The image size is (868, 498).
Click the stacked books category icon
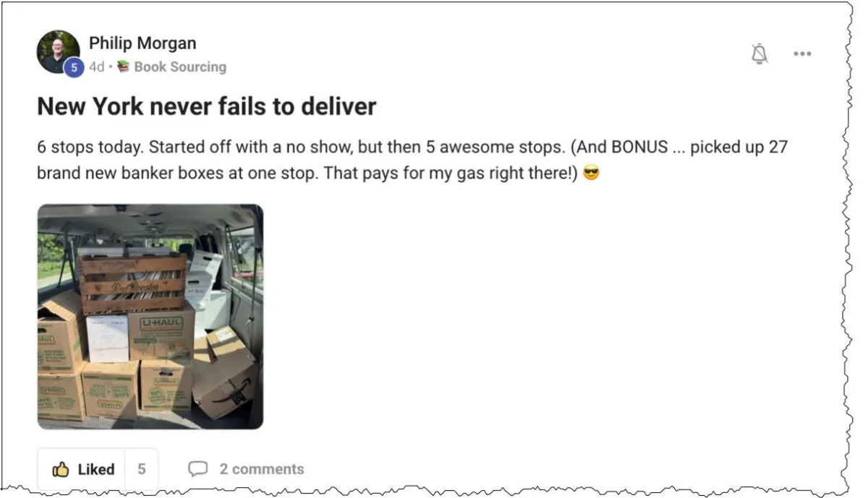click(x=123, y=66)
